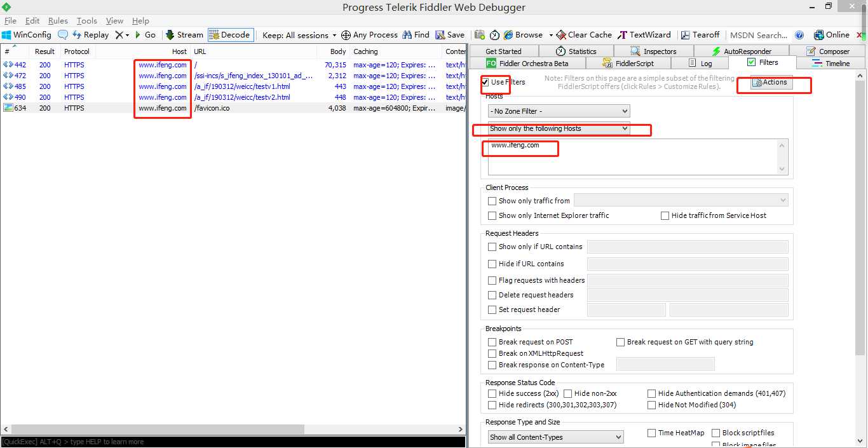
Task: Open the Edit menu
Action: click(32, 21)
